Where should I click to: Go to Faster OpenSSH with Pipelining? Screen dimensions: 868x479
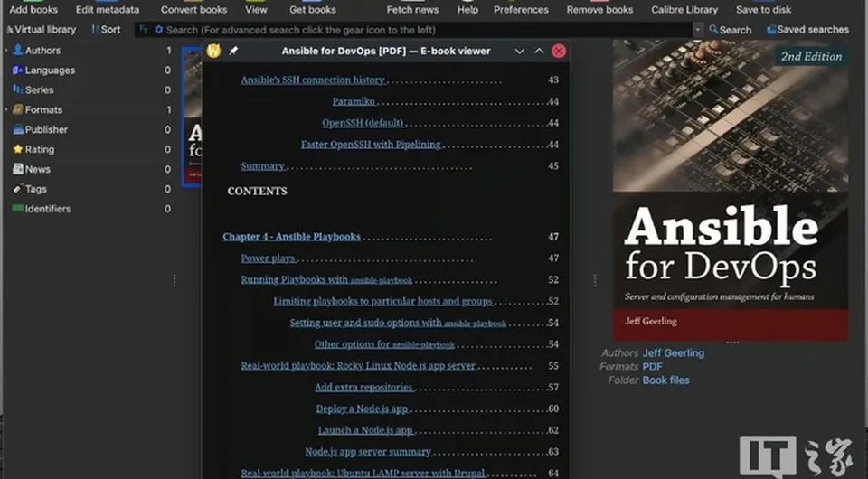click(x=371, y=145)
